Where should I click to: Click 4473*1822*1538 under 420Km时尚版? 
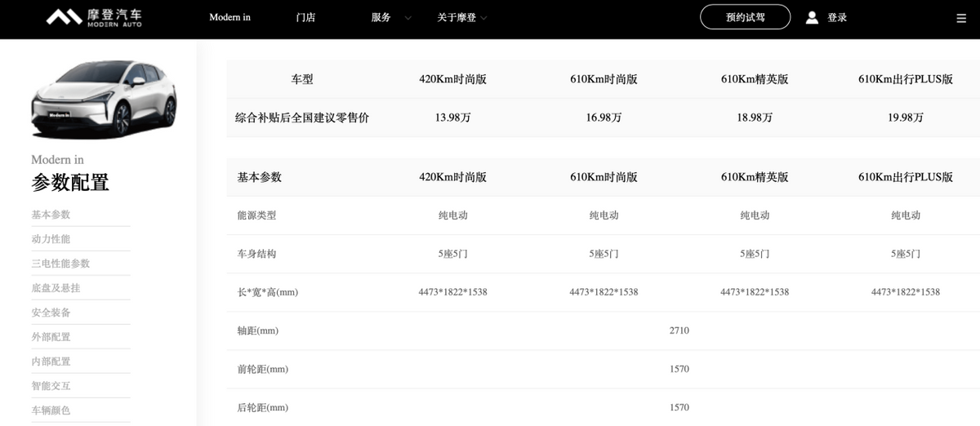pyautogui.click(x=452, y=292)
